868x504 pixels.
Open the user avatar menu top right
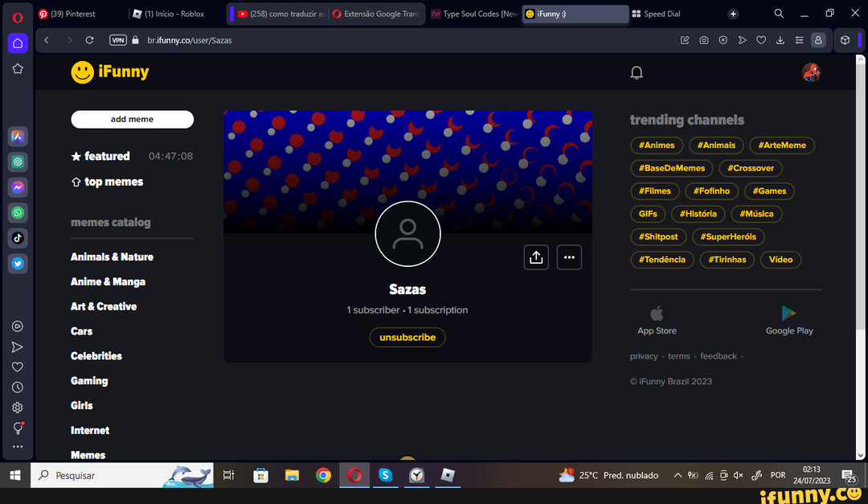(x=811, y=72)
